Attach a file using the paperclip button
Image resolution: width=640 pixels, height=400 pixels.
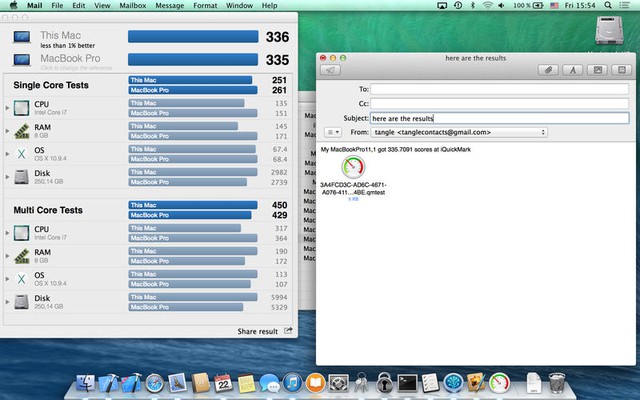(548, 70)
